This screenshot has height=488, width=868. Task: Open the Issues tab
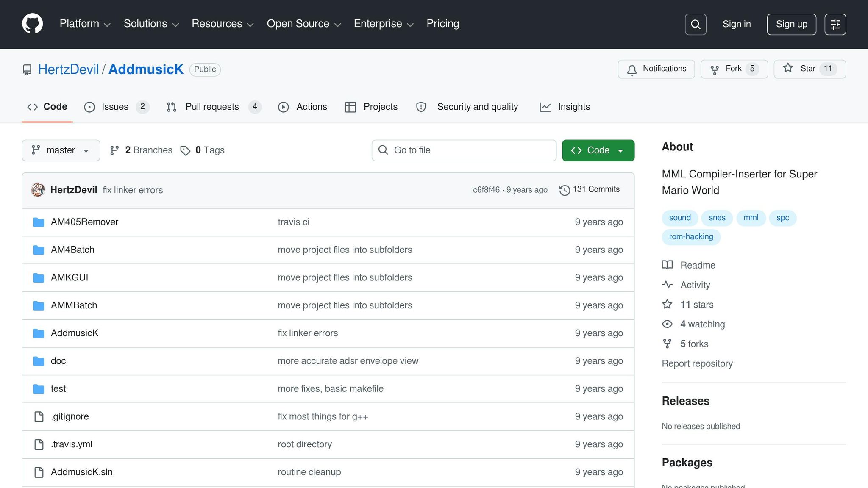pyautogui.click(x=117, y=107)
